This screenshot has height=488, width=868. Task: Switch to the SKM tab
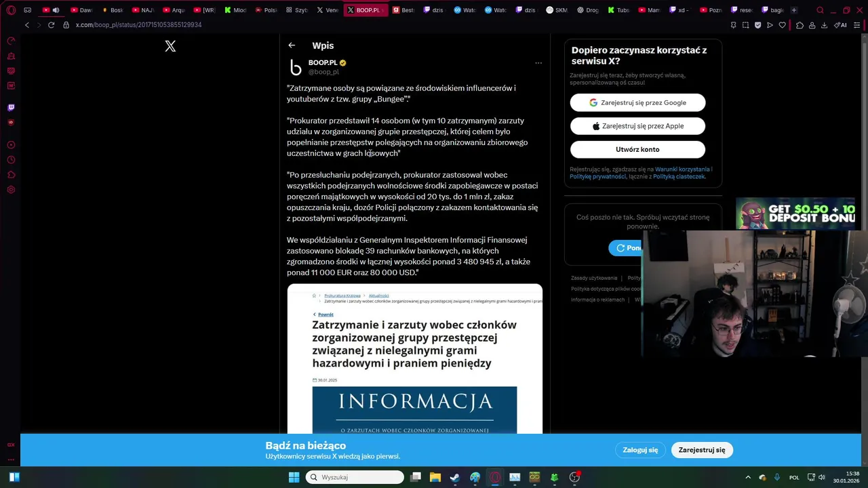pyautogui.click(x=557, y=10)
